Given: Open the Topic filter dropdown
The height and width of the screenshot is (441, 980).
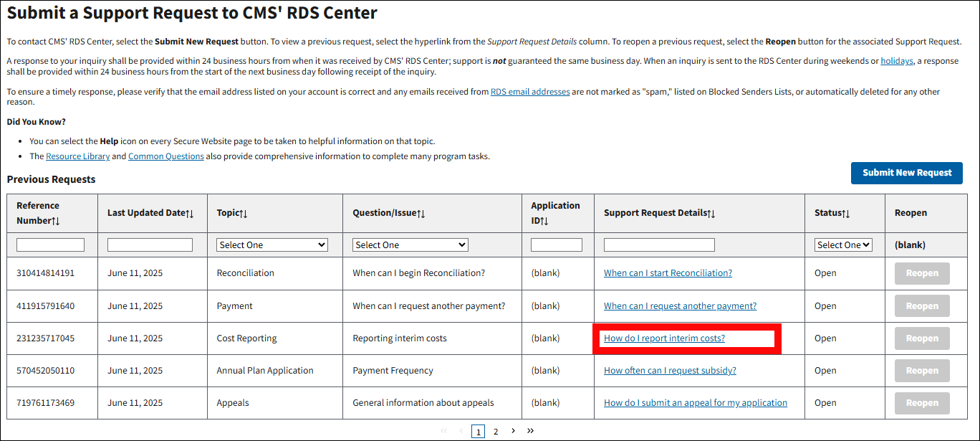Looking at the screenshot, I should tap(272, 245).
